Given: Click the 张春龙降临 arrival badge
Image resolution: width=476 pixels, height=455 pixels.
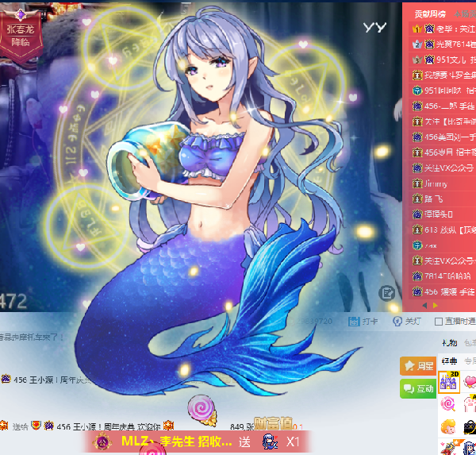Looking at the screenshot, I should pos(21,35).
